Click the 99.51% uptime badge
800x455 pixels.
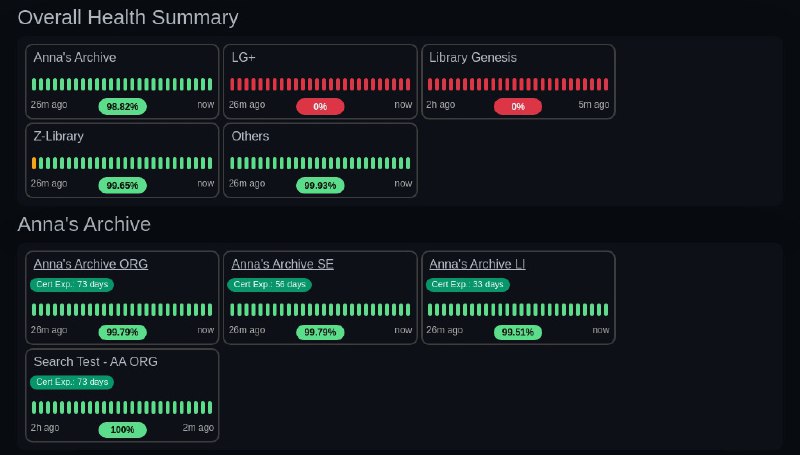pos(517,332)
